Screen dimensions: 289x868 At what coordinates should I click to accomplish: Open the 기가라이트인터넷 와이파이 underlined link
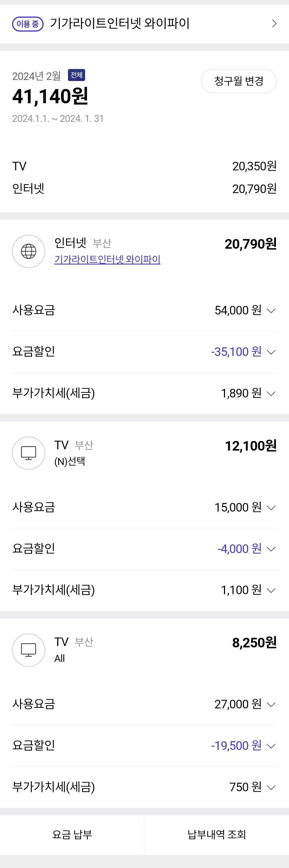click(107, 259)
